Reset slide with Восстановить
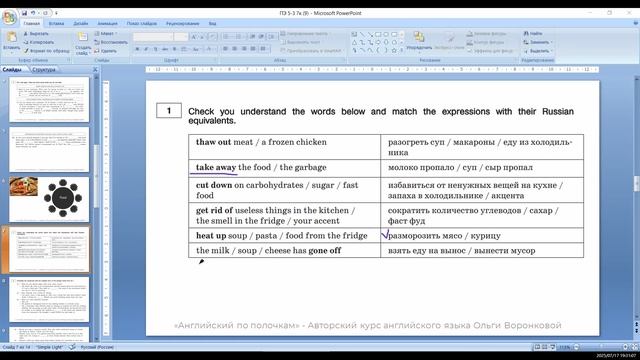This screenshot has width=640, height=360. point(111,42)
